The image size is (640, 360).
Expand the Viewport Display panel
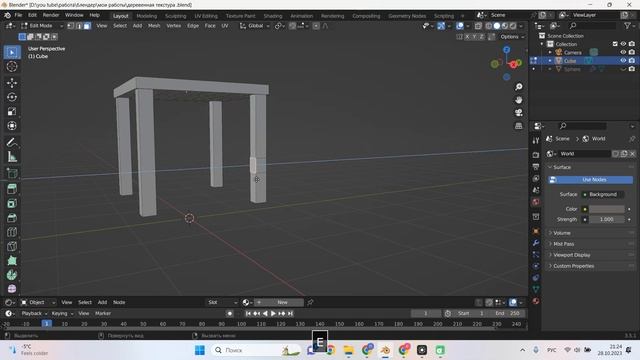click(x=571, y=255)
